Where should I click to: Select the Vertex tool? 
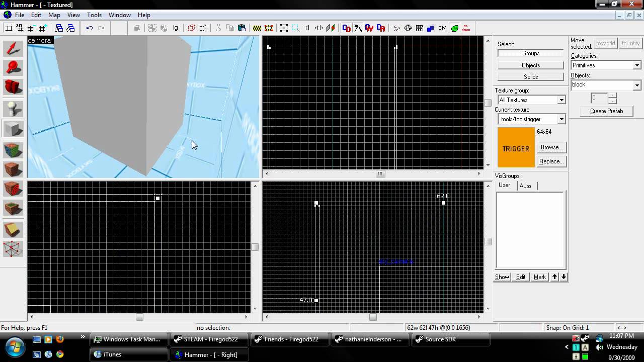[x=14, y=248]
